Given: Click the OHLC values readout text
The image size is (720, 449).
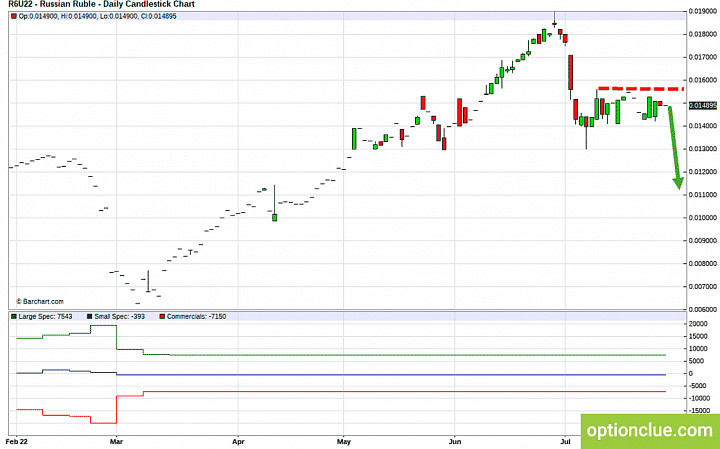Looking at the screenshot, I should coord(97,16).
